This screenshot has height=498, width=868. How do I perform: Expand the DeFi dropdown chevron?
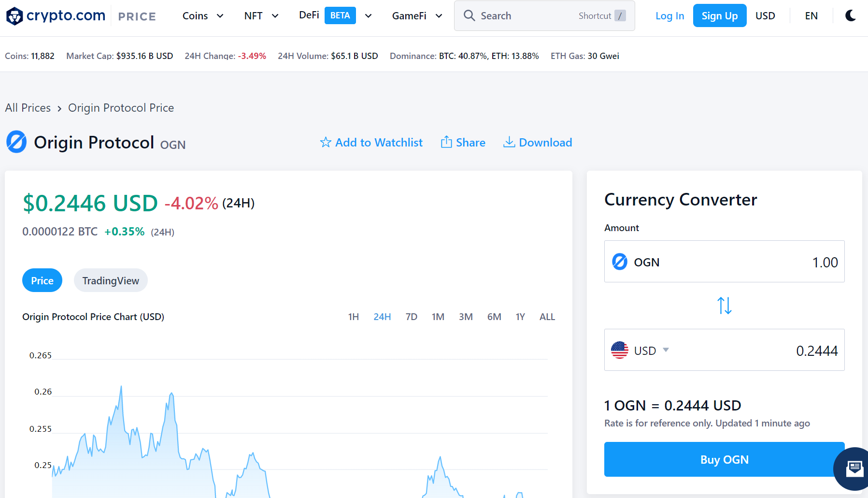(368, 16)
